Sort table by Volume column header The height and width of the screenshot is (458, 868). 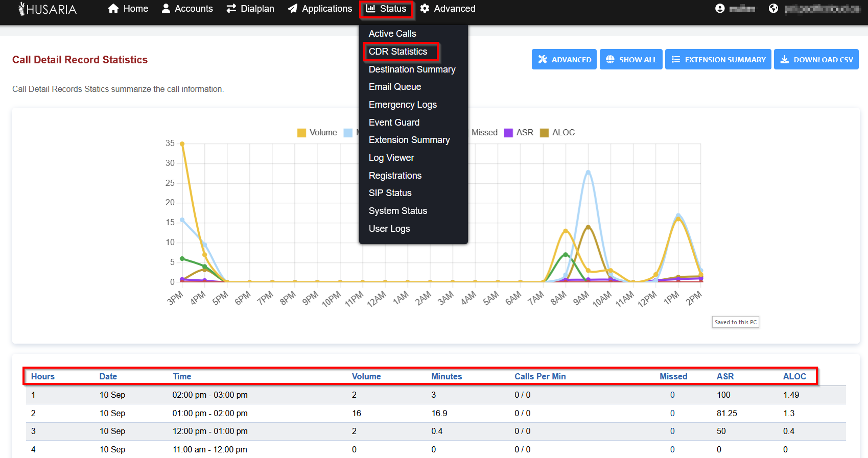[x=366, y=376]
